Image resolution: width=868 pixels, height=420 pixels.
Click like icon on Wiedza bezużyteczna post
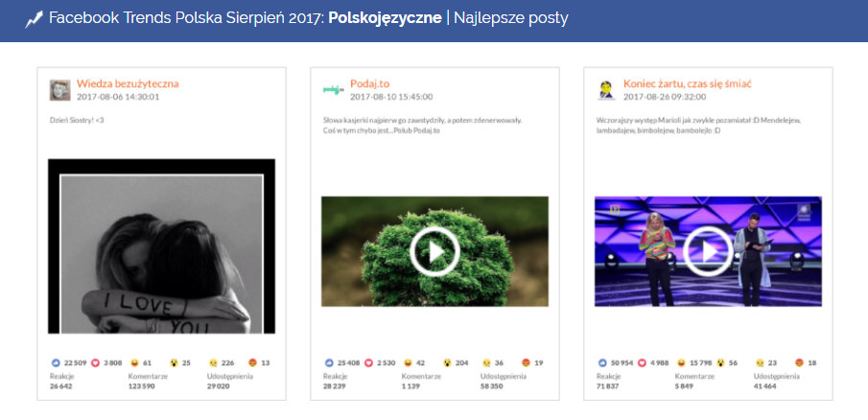click(56, 363)
